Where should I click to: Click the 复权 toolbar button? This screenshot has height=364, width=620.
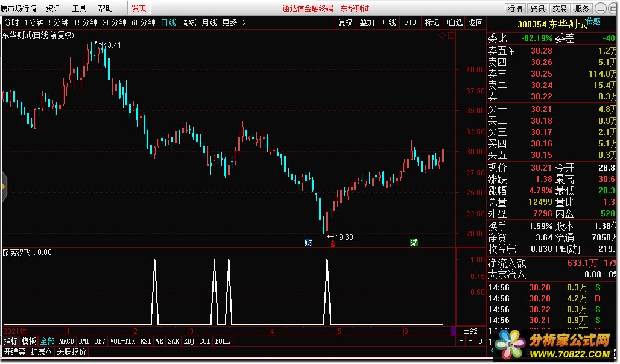click(x=345, y=22)
